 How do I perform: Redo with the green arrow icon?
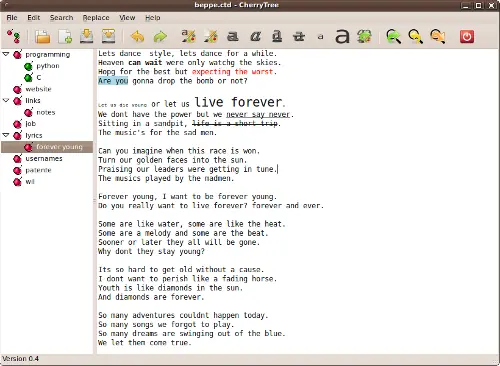pos(160,37)
